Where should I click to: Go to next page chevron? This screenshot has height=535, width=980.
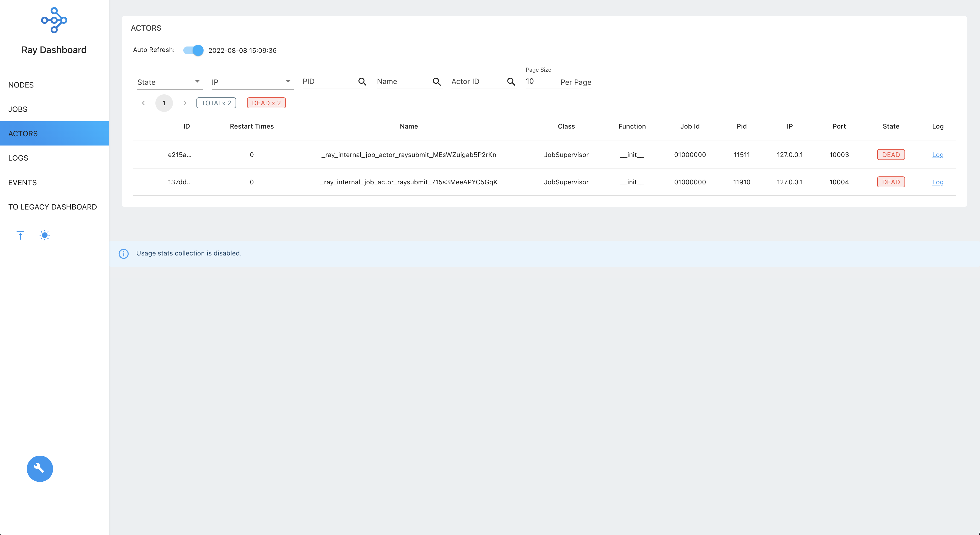pyautogui.click(x=185, y=103)
